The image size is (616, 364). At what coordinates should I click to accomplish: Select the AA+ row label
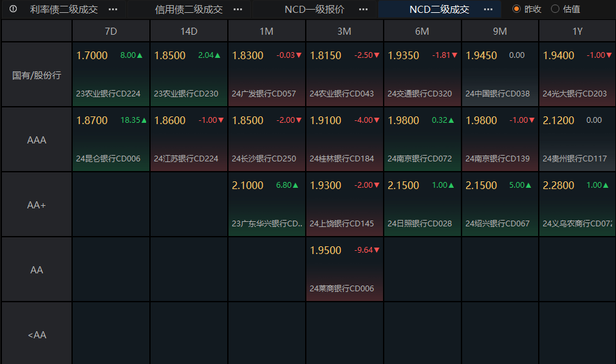tap(37, 205)
